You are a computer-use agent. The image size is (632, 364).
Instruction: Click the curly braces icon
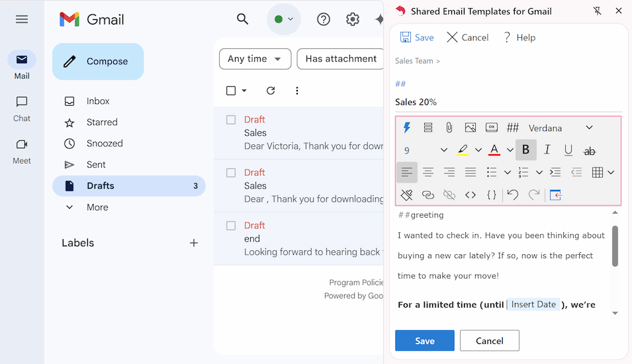coord(491,195)
